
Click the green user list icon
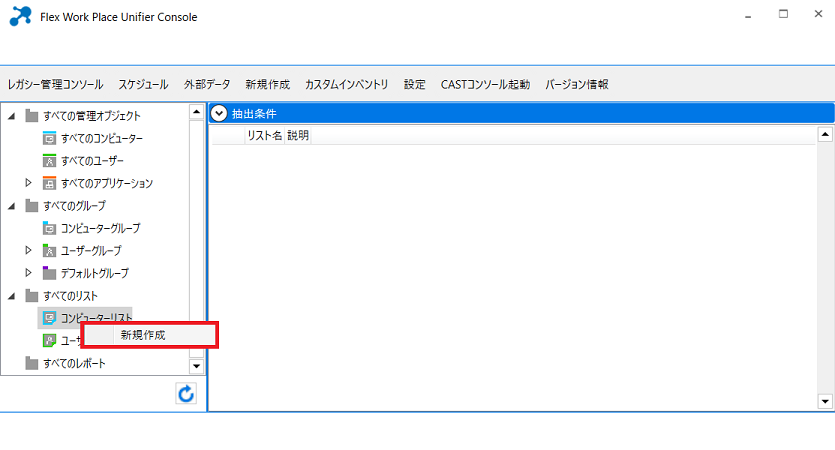49,340
